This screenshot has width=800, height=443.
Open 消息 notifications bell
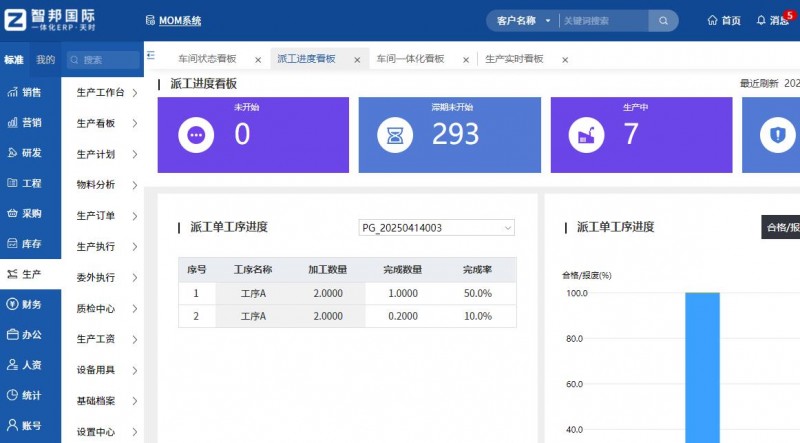(x=773, y=20)
